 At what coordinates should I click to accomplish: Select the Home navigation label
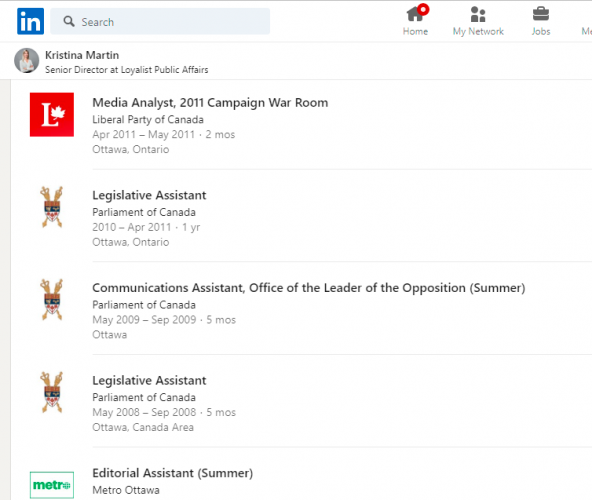click(415, 31)
